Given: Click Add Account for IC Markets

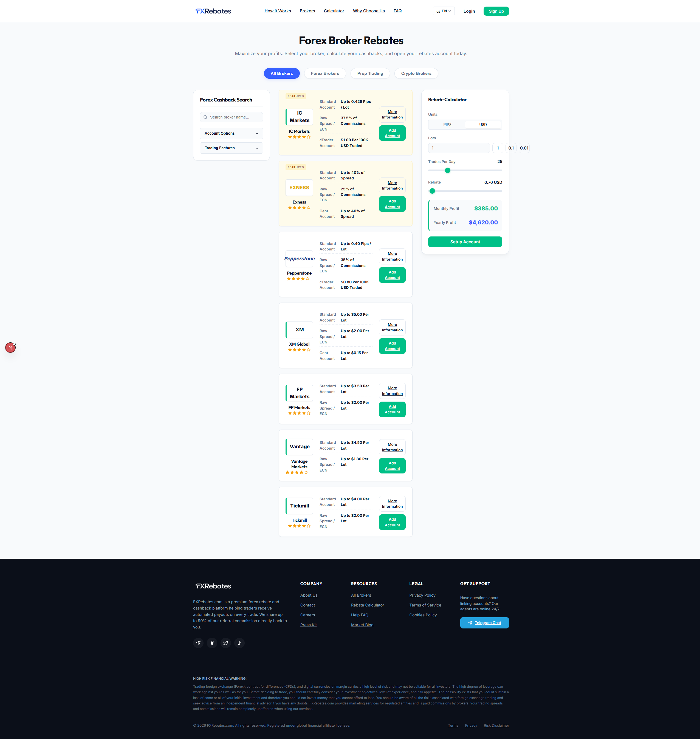Looking at the screenshot, I should coord(392,133).
